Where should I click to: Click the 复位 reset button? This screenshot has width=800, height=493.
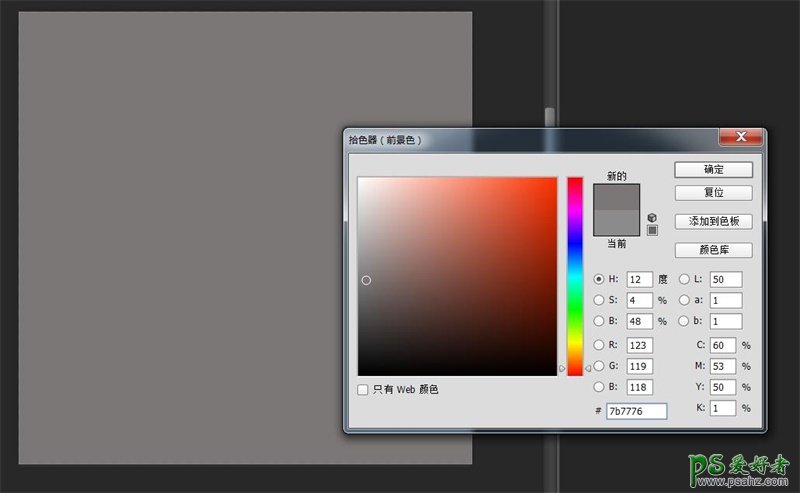[x=713, y=192]
